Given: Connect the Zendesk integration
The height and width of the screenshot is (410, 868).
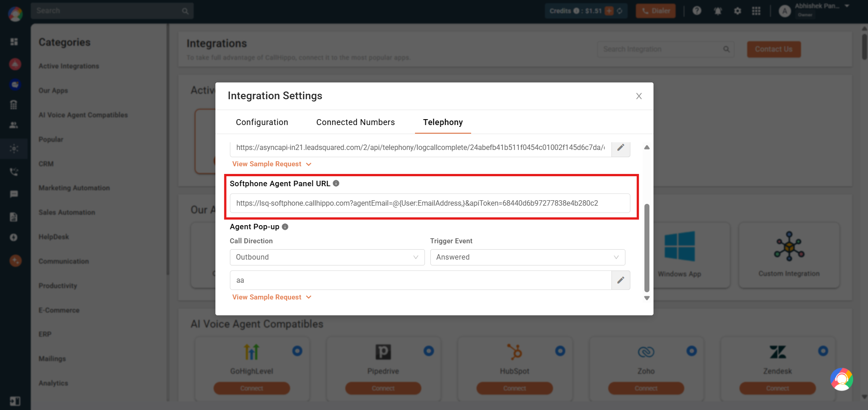Looking at the screenshot, I should (x=777, y=388).
